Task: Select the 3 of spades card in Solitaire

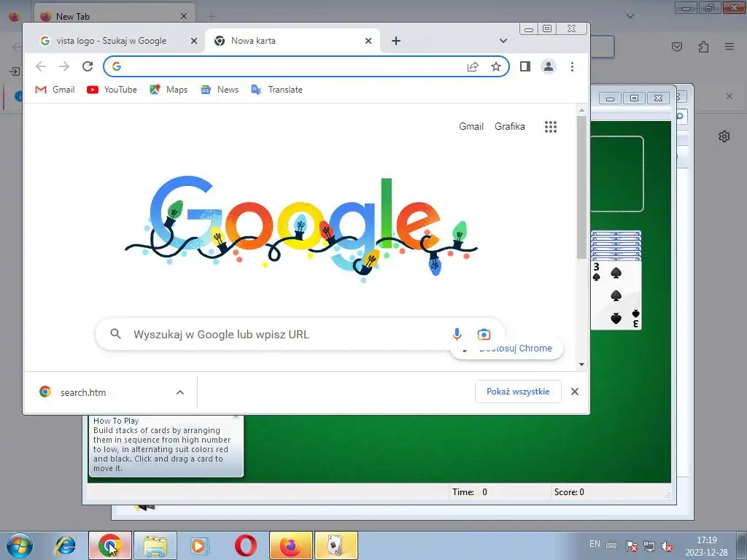Action: coord(616,295)
